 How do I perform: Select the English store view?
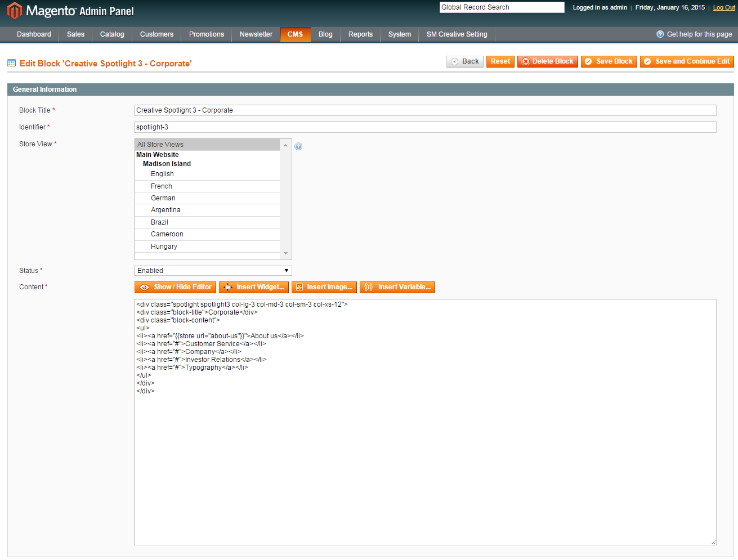pos(207,174)
